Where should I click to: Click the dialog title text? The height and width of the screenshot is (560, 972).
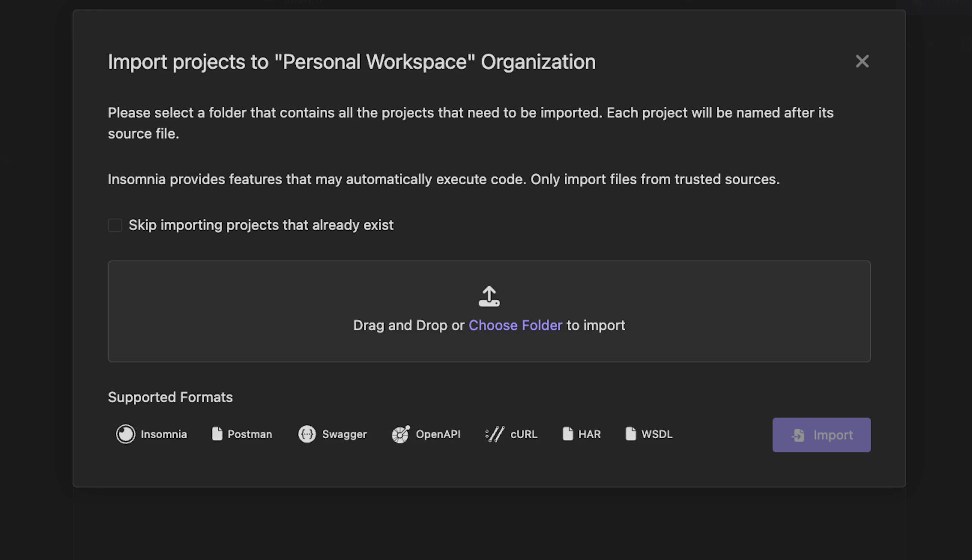point(351,62)
